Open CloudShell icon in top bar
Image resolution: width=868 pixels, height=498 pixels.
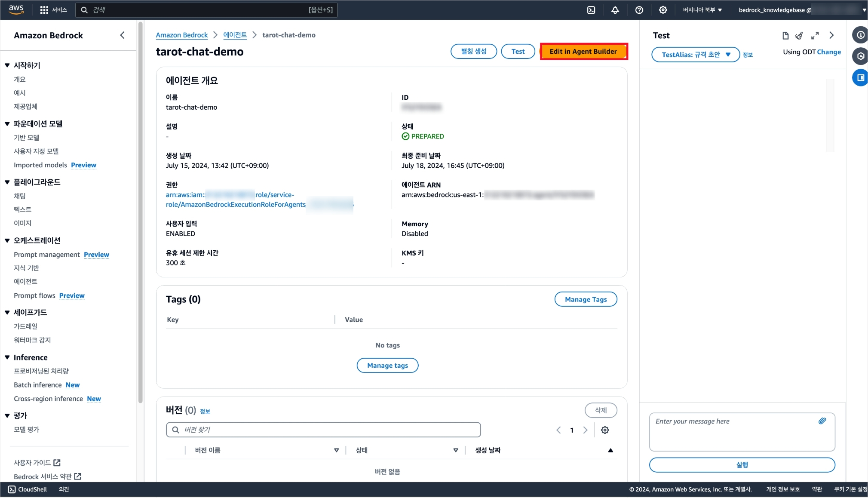tap(591, 10)
